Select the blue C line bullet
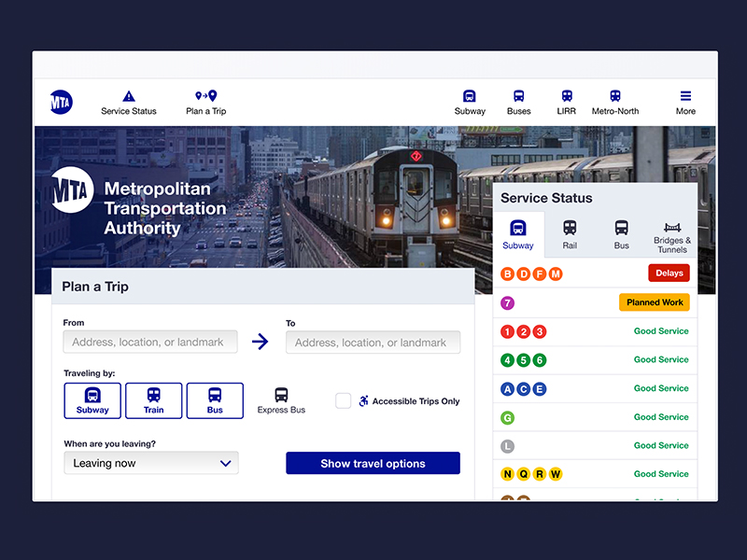 pos(524,389)
